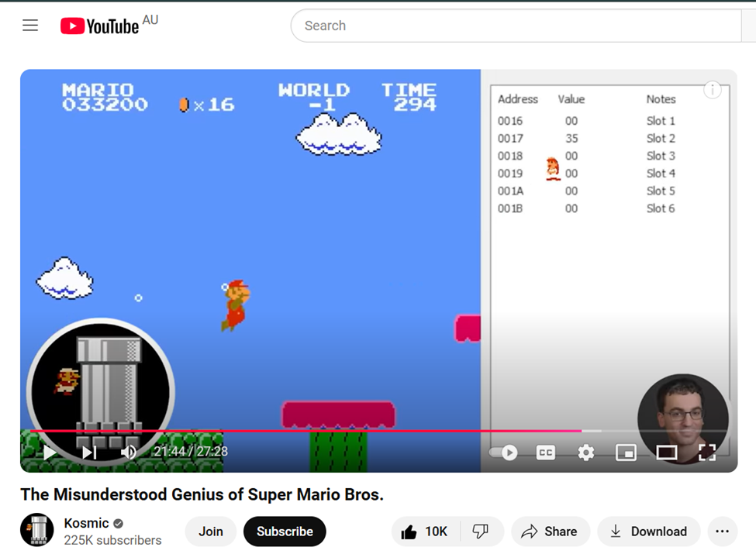Like the video with thumbs up
The image size is (756, 554).
[425, 532]
